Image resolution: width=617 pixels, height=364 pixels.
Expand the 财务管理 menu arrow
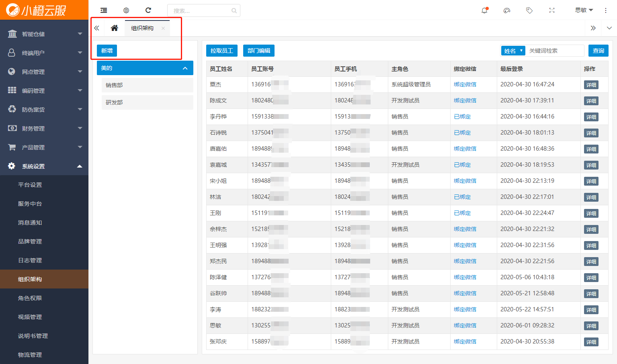[x=80, y=128]
